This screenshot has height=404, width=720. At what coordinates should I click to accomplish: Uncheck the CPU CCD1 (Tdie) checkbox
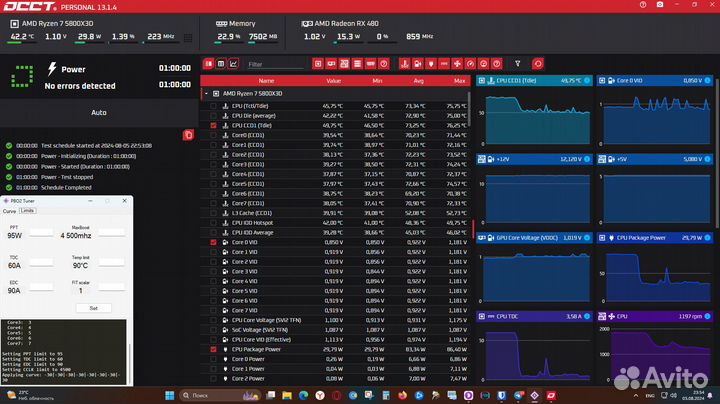(214, 125)
